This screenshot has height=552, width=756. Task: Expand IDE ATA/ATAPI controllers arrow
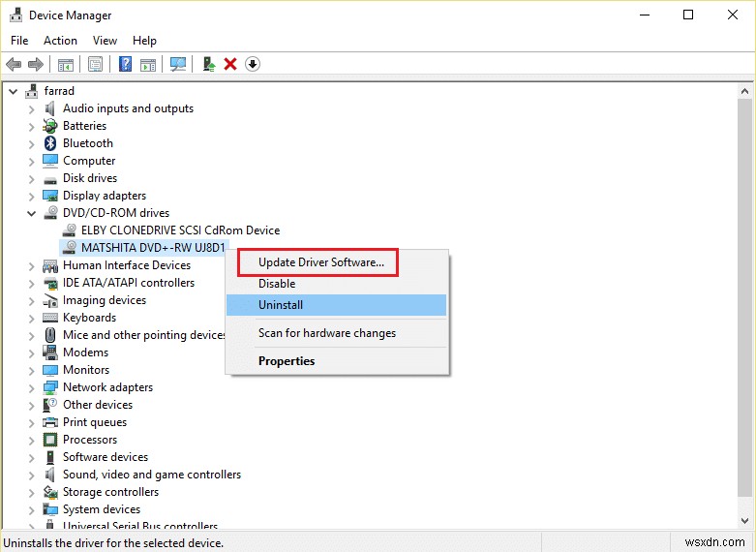(31, 284)
